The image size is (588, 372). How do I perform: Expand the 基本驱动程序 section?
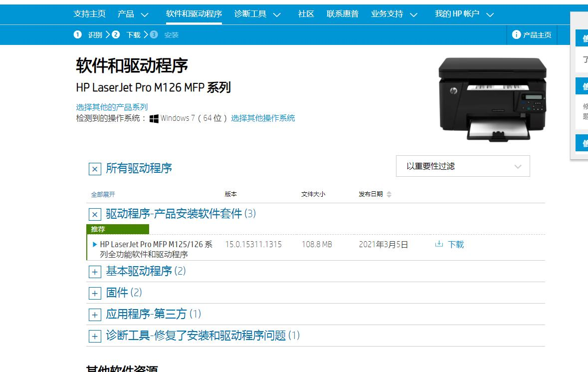point(95,272)
